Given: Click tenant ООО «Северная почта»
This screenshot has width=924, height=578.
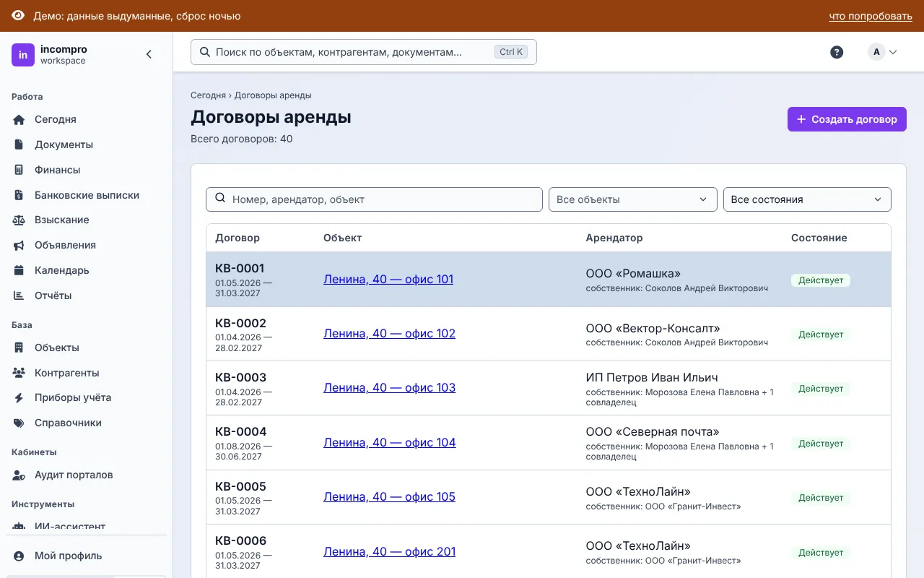Looking at the screenshot, I should pos(653,431).
